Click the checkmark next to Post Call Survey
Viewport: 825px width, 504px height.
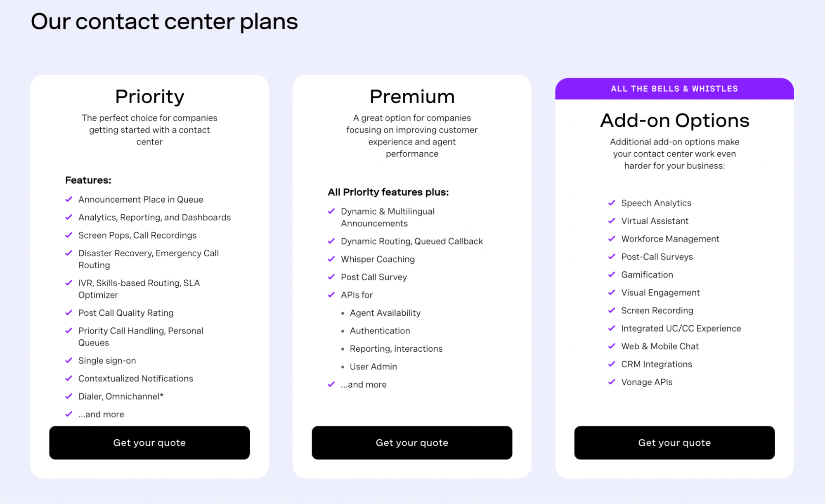coord(331,277)
